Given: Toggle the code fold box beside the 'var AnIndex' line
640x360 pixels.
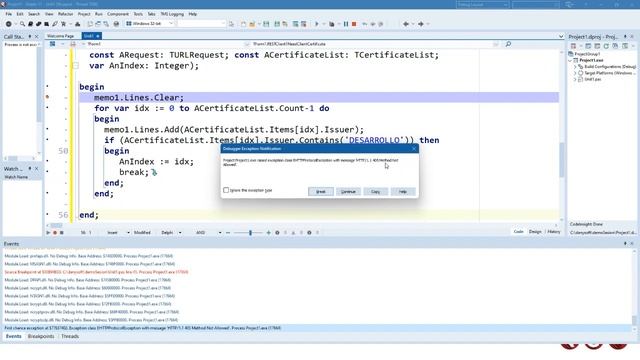Looking at the screenshot, I should pos(76,65).
